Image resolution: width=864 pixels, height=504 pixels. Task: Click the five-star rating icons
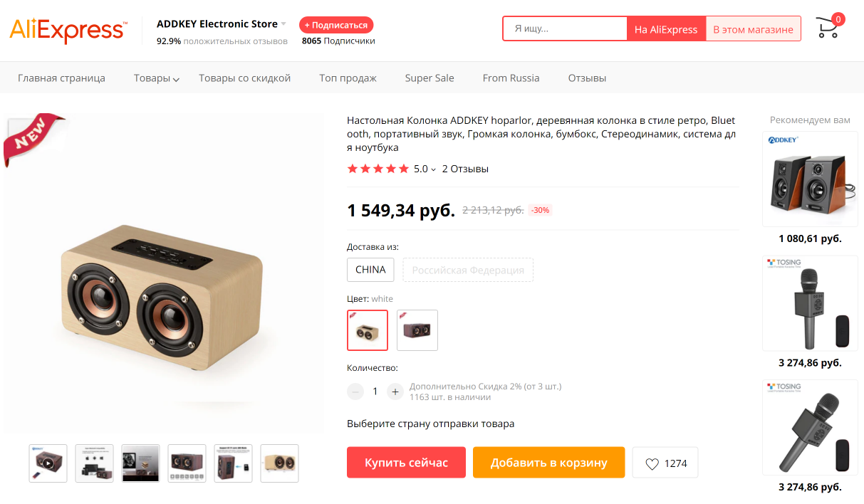(x=378, y=169)
